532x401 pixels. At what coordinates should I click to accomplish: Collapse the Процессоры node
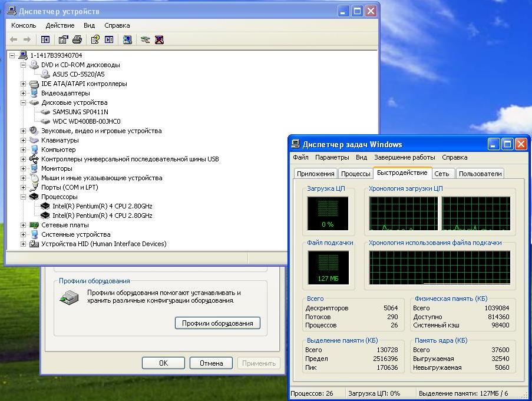(23, 197)
